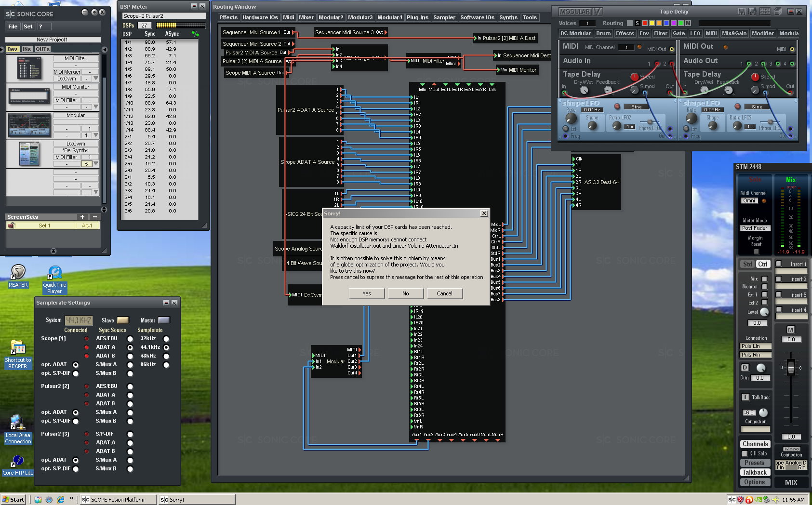Click the Windows Start button

pyautogui.click(x=13, y=500)
